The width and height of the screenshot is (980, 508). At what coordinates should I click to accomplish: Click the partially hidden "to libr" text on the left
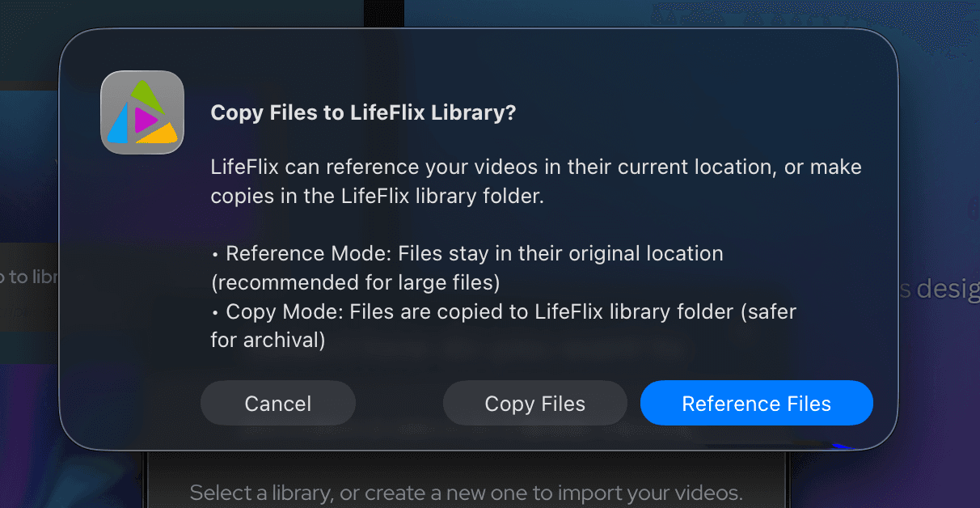pyautogui.click(x=29, y=277)
